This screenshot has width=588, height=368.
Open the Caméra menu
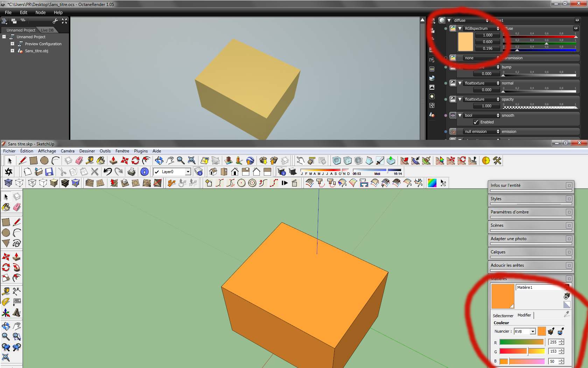point(68,151)
